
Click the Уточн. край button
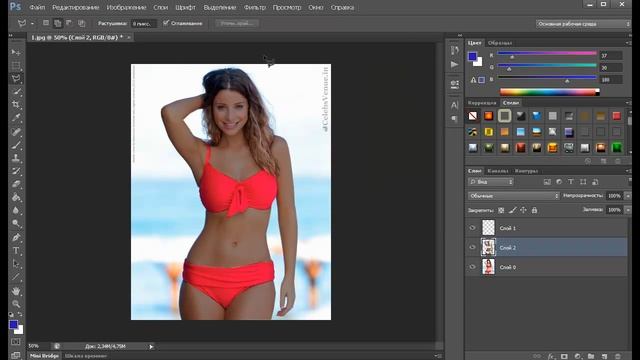[x=237, y=23]
